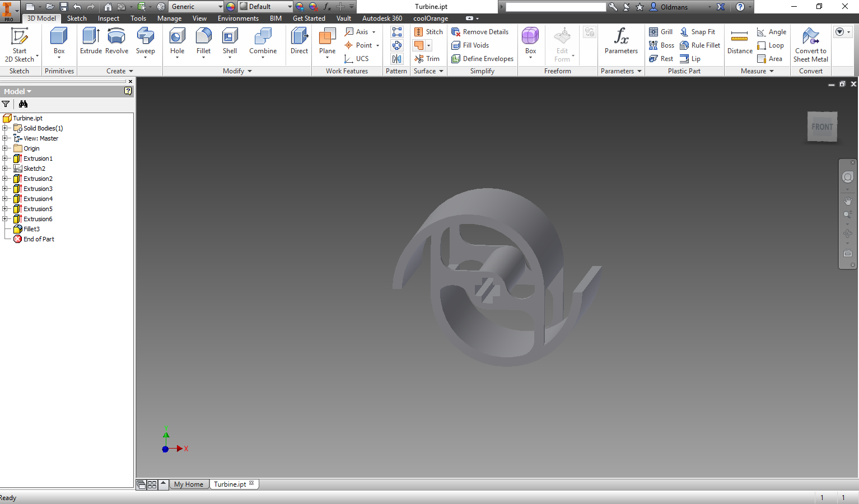This screenshot has height=504, width=859.
Task: Insert a UCS
Action: [357, 59]
